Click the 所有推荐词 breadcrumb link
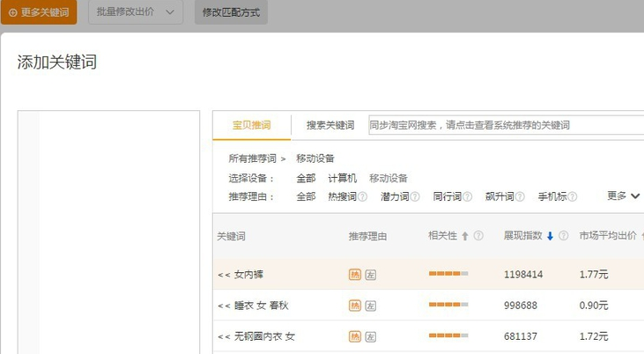Viewport: 644px width, 354px height. 252,159
